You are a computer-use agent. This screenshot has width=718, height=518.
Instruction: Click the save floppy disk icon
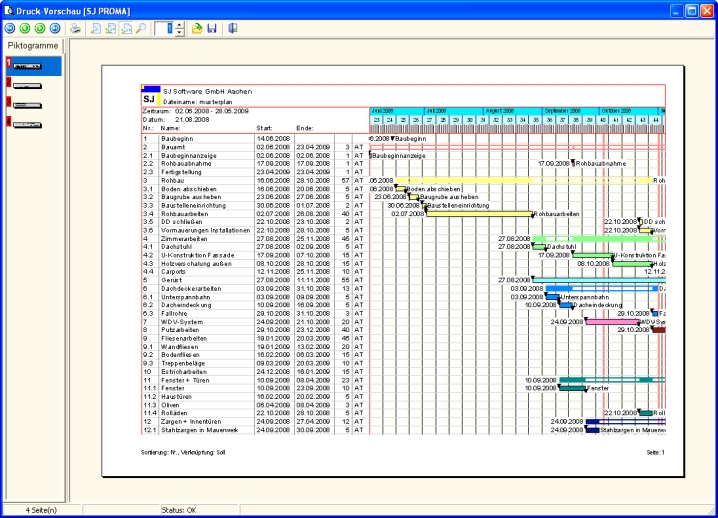(x=212, y=29)
